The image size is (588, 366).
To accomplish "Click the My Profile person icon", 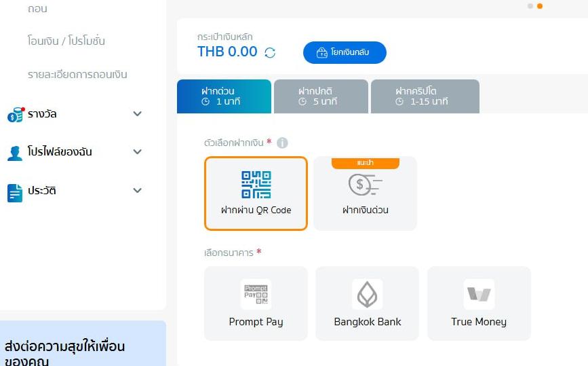I will point(15,152).
